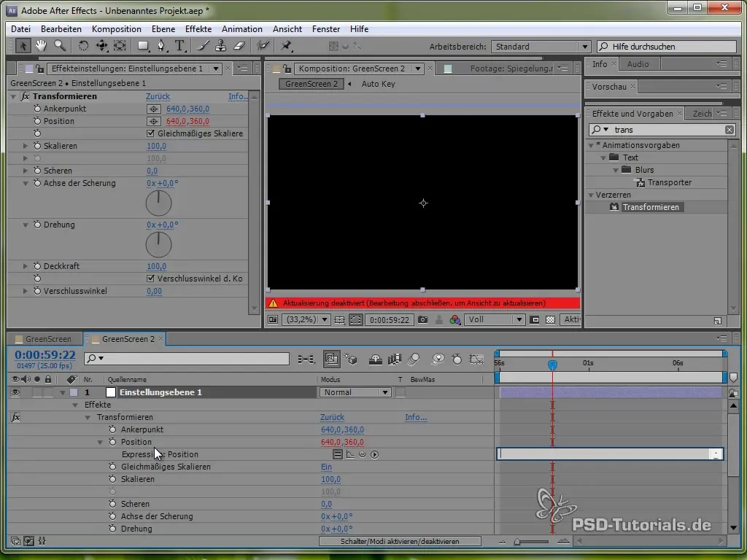The height and width of the screenshot is (560, 747).
Task: Switch to the Audio panel tab
Action: [638, 64]
